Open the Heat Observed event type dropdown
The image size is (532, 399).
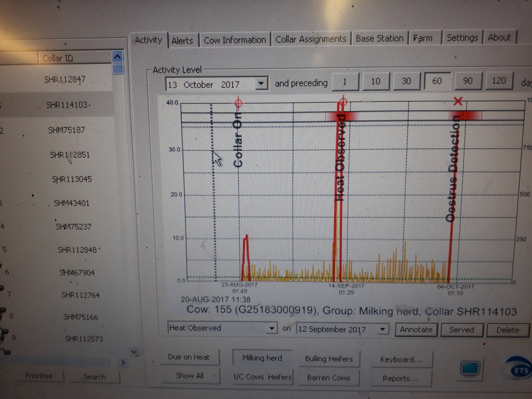[x=272, y=328]
